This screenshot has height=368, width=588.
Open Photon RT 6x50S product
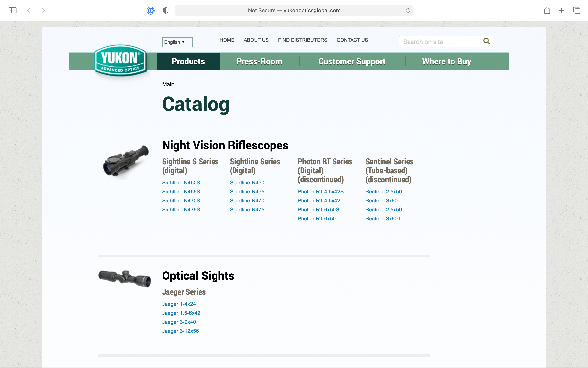tap(318, 210)
